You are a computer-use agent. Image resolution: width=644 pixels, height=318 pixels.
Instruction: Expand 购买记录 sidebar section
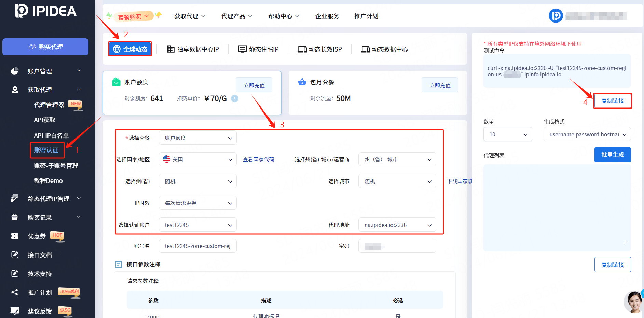79,217
